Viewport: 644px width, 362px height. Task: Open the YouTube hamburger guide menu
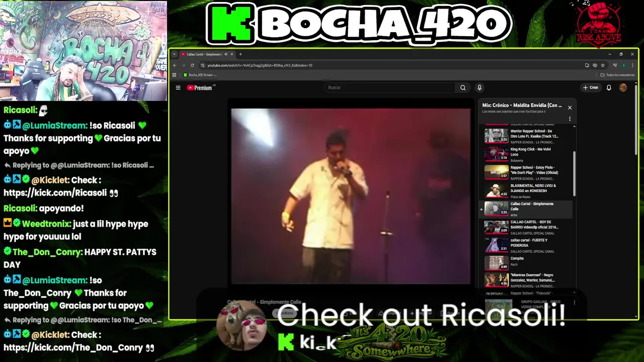click(x=178, y=87)
